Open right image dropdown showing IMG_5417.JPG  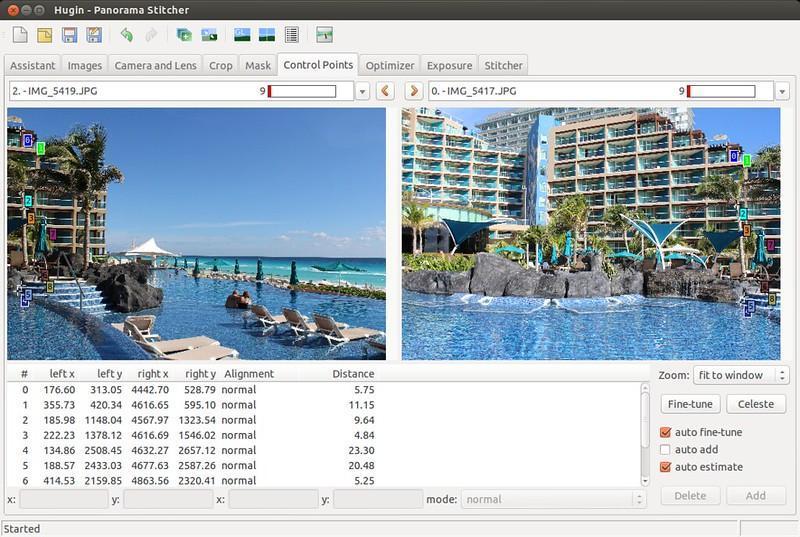point(781,91)
